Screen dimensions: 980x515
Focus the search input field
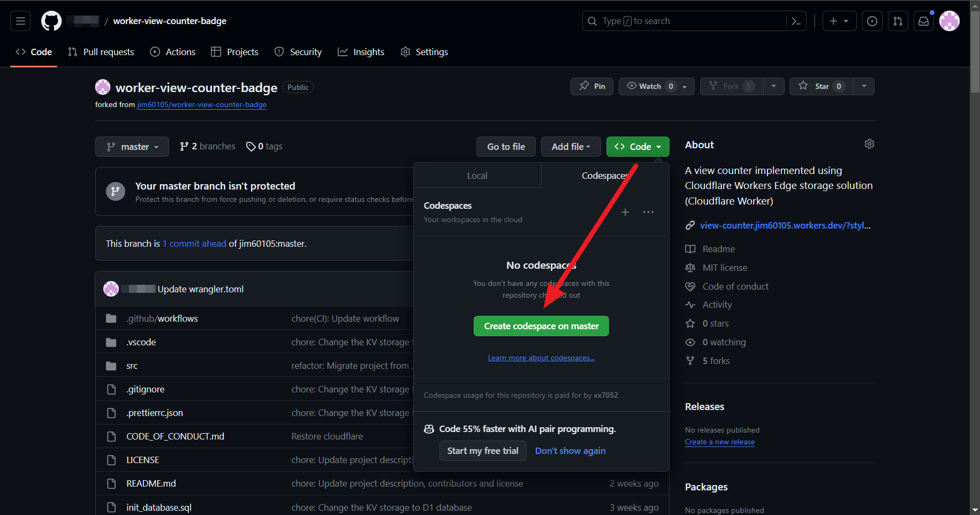tap(690, 21)
